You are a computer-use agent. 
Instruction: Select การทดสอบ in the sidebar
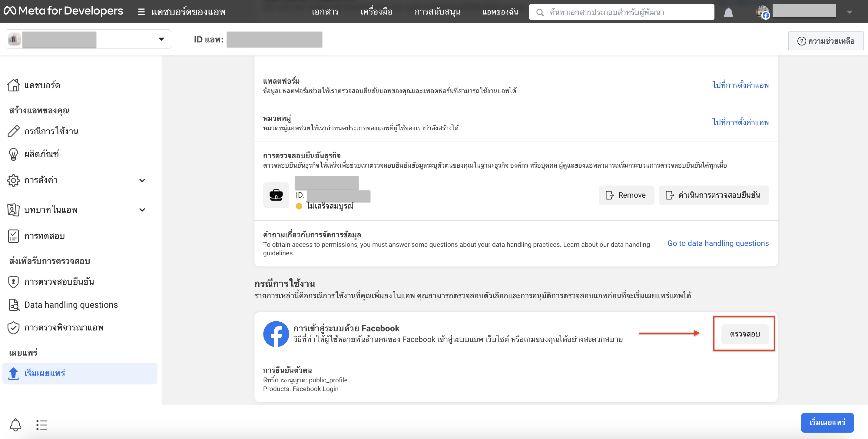[x=45, y=236]
